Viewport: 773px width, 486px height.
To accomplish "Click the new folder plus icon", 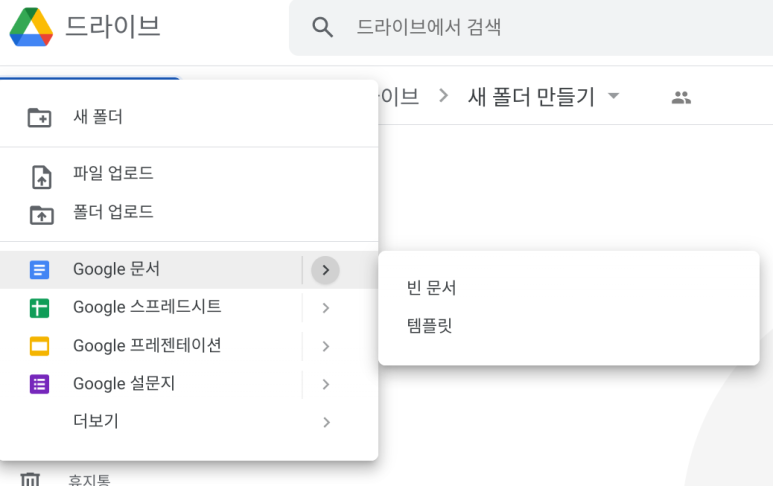I will pos(39,118).
